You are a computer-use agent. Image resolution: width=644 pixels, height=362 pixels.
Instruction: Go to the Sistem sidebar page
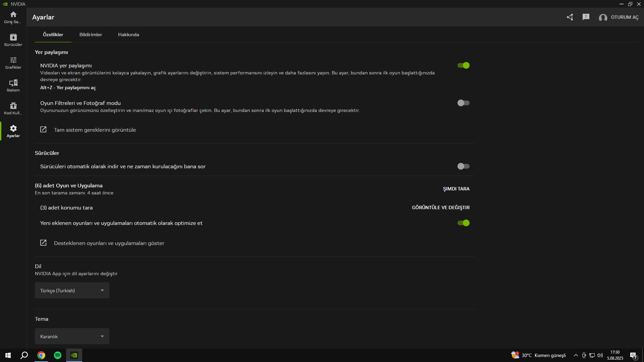13,85
